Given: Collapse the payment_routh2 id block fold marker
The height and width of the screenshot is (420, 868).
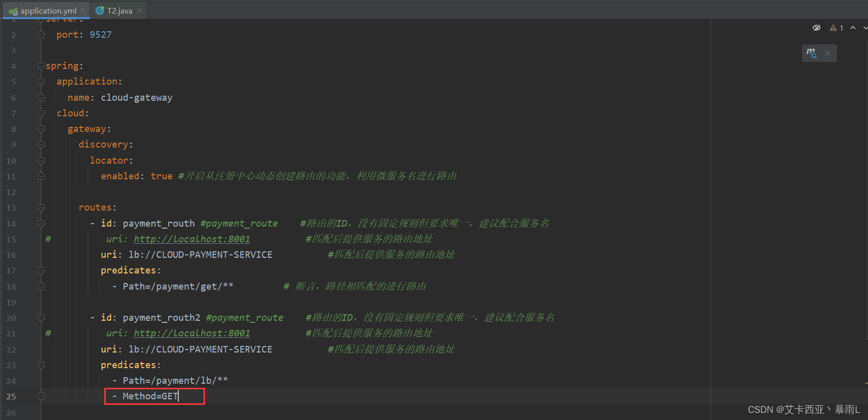Looking at the screenshot, I should (41, 318).
